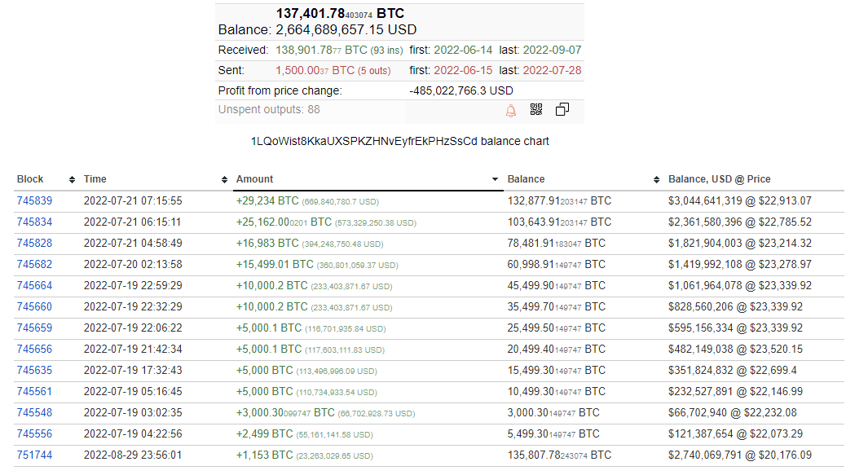The image size is (868, 475).
Task: Open block 745660 link
Action: click(x=34, y=306)
